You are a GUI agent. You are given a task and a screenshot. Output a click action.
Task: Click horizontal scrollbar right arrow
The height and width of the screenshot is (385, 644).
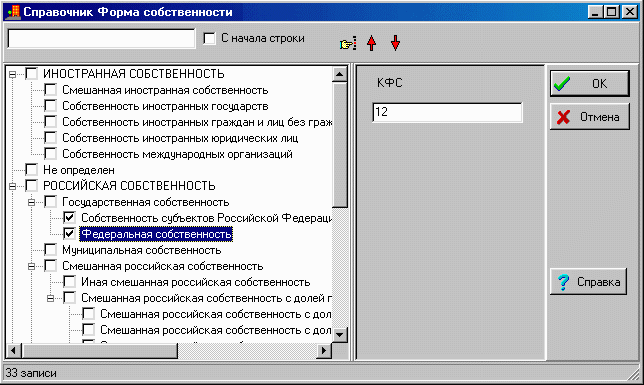pos(324,350)
